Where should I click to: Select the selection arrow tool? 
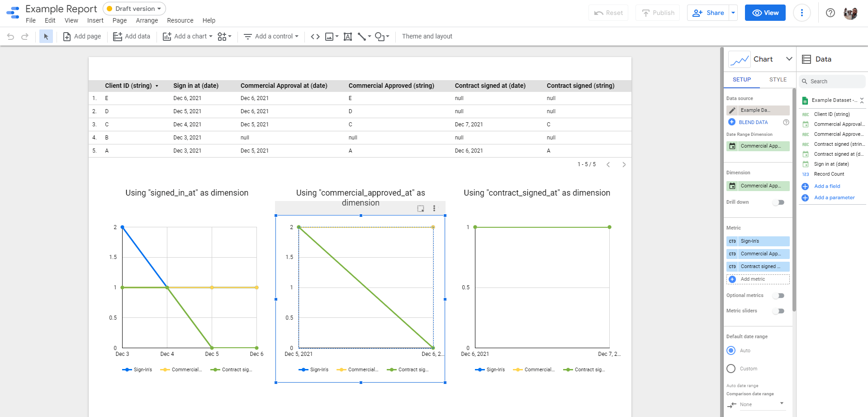click(x=46, y=36)
